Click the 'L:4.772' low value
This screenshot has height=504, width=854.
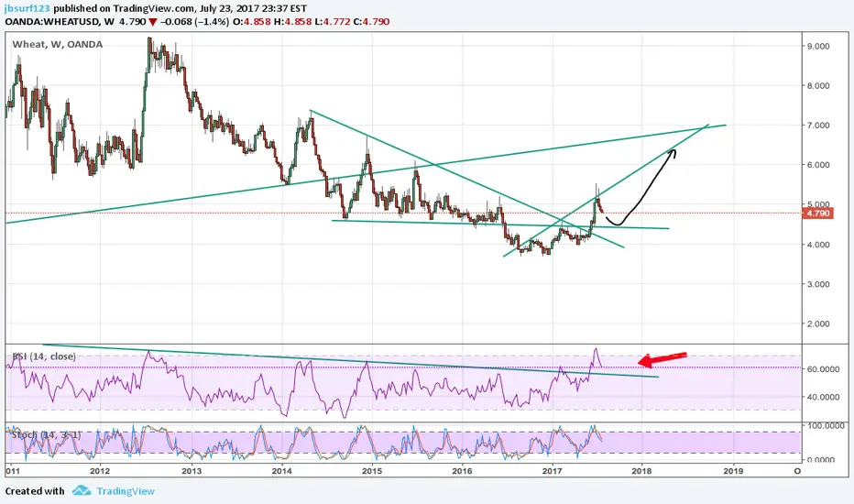pos(333,22)
